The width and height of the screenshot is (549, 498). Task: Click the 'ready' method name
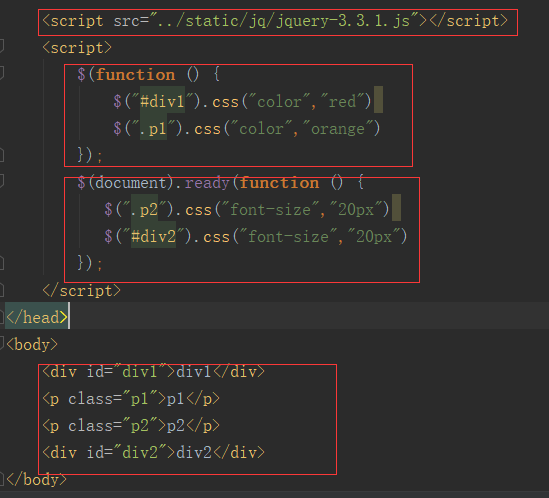click(x=207, y=183)
